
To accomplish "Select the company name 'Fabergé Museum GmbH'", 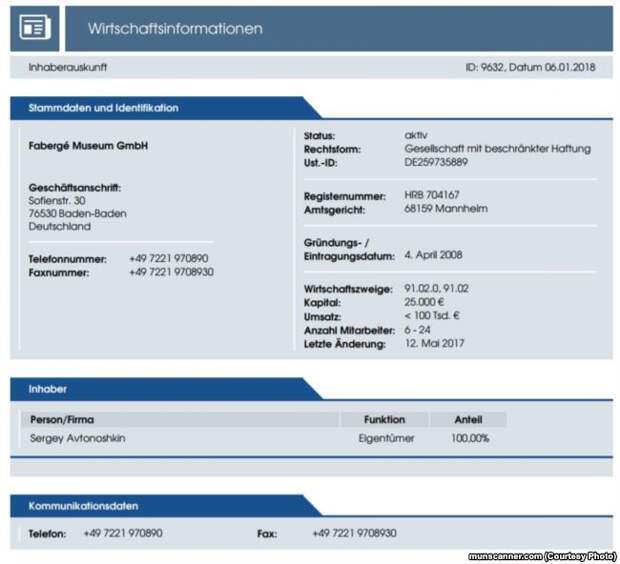I will point(88,146).
